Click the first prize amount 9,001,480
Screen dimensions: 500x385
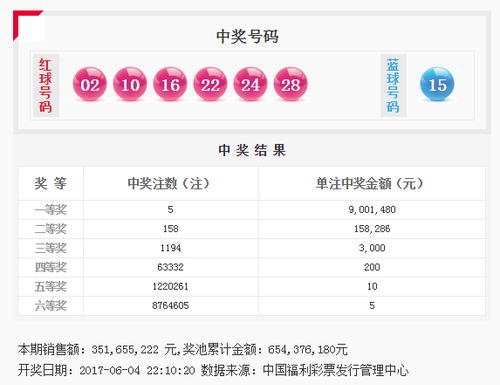click(x=372, y=210)
